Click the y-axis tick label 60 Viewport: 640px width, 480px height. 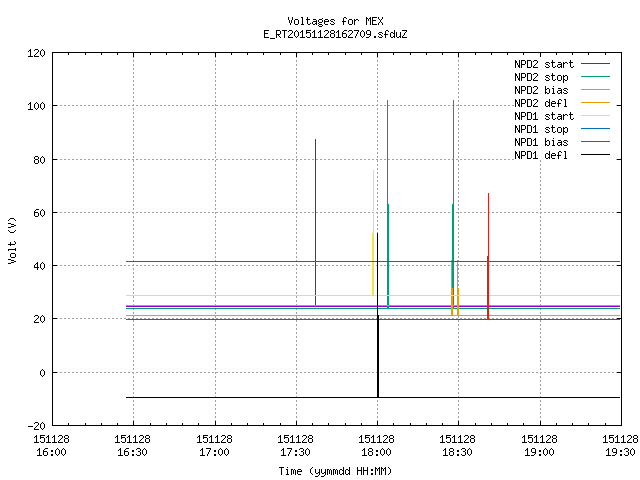(x=39, y=213)
